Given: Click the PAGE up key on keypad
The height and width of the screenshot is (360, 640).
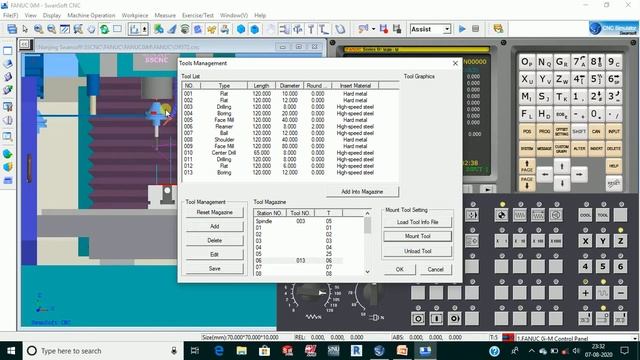Looking at the screenshot, I should pyautogui.click(x=527, y=166).
